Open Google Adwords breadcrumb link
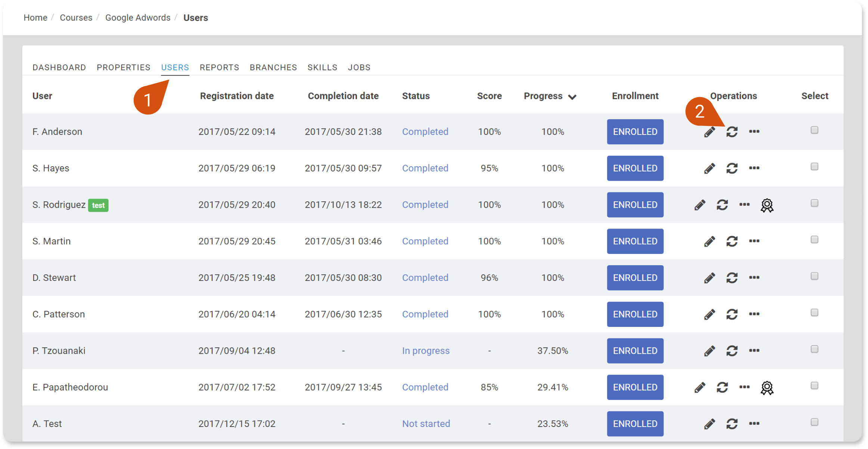 [138, 18]
